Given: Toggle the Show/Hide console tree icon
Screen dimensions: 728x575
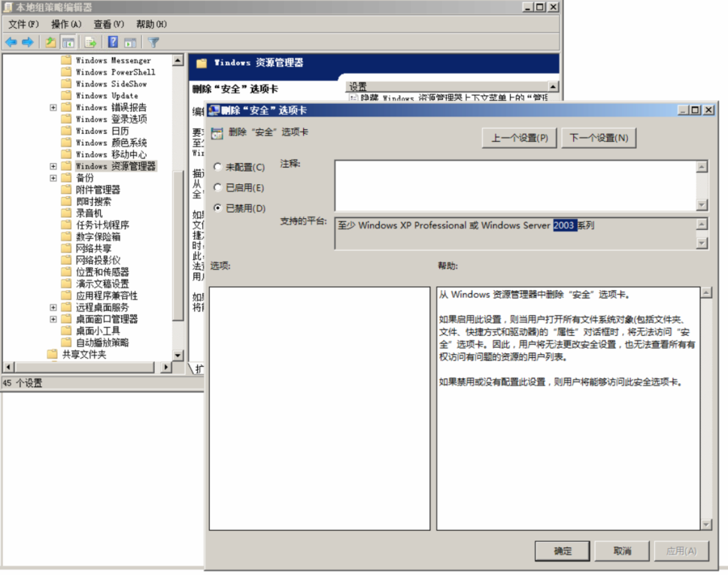Looking at the screenshot, I should coord(68,42).
